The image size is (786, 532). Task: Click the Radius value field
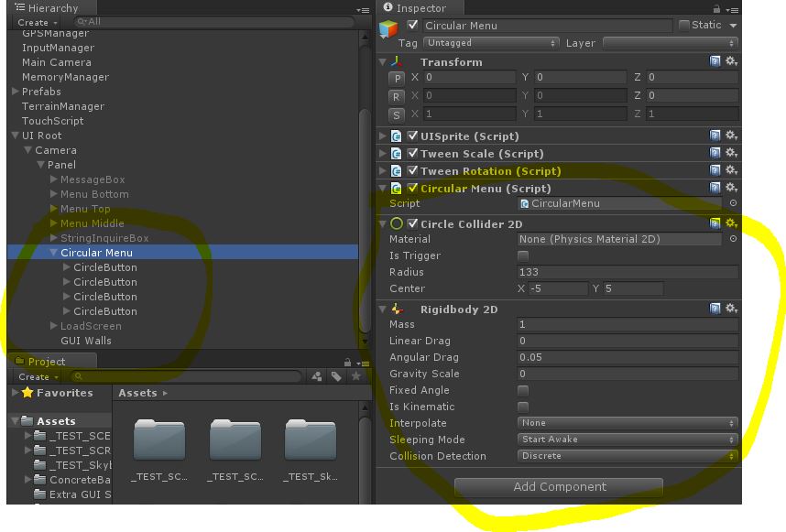click(627, 272)
